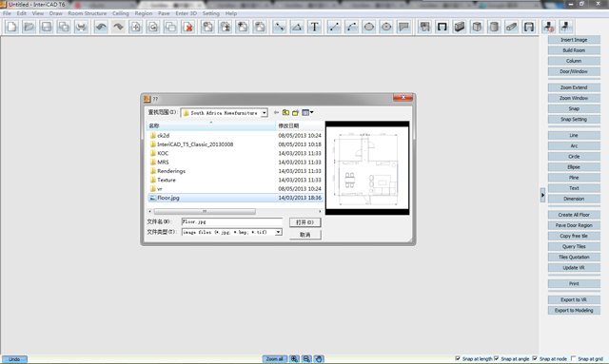Select the linear dimension tool icon

(x=279, y=27)
